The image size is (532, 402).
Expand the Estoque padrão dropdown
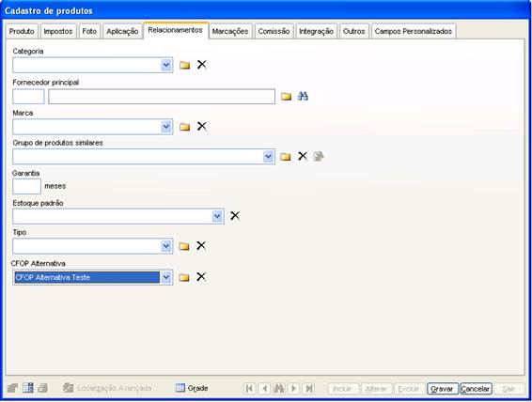(x=217, y=216)
